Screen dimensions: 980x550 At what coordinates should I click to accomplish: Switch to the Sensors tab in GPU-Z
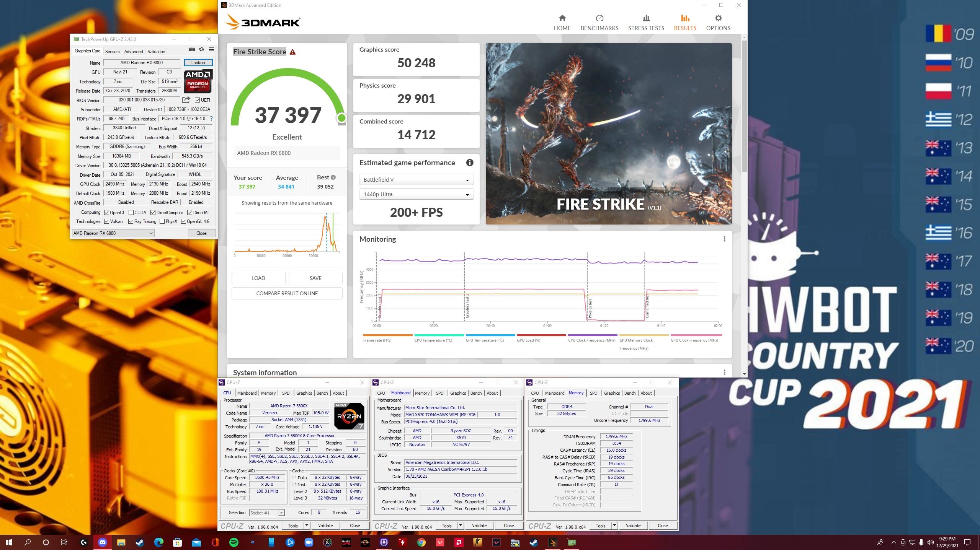tap(112, 52)
